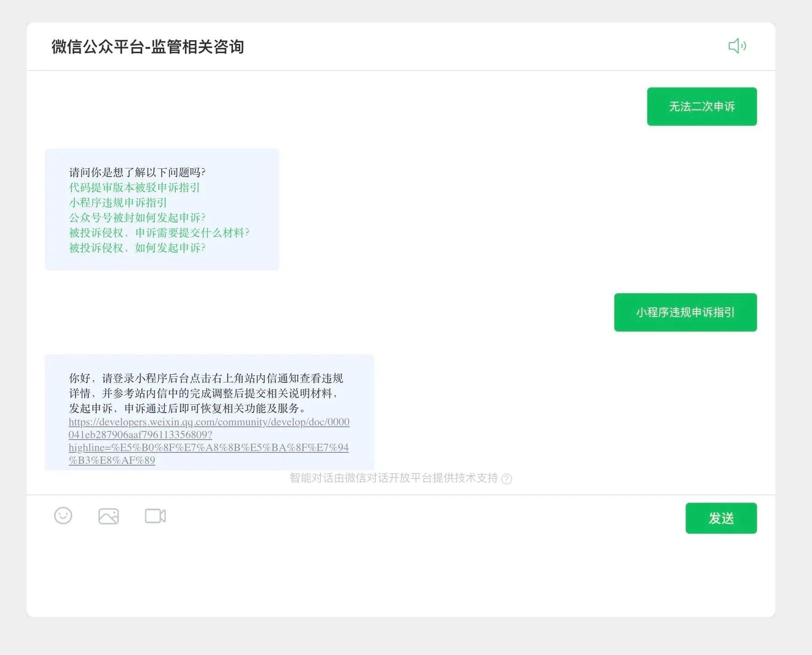
Task: Toggle the sound speaker icon
Action: (x=737, y=46)
